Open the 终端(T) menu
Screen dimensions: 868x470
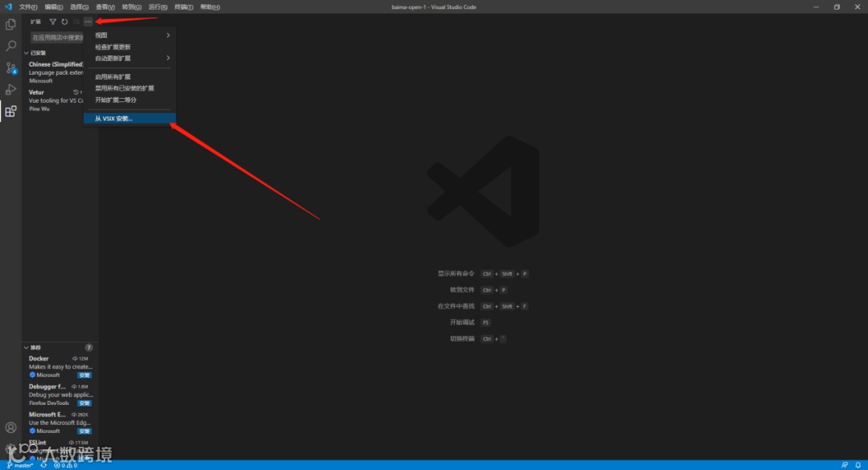tap(184, 6)
